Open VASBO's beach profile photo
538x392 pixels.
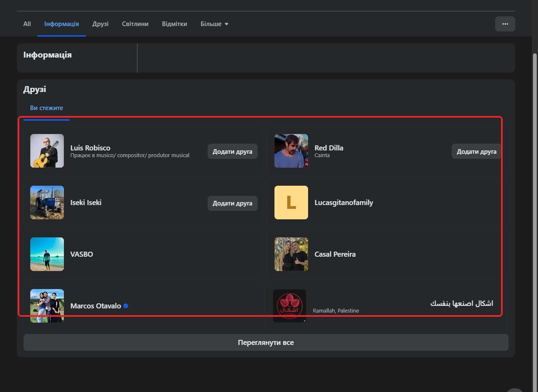pyautogui.click(x=47, y=254)
